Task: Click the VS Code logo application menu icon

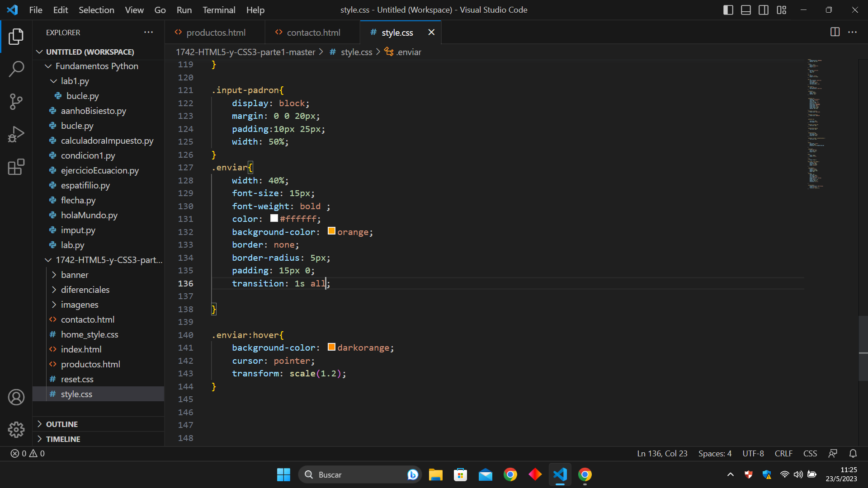Action: (x=12, y=9)
